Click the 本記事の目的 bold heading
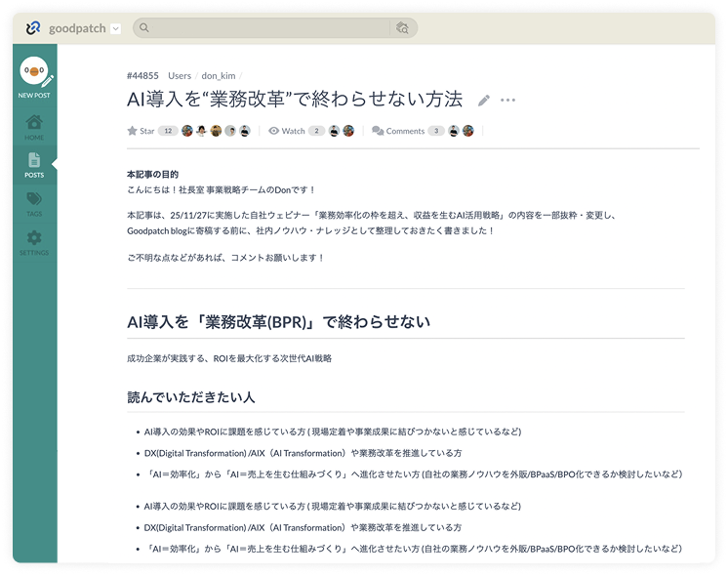This screenshot has width=728, height=576. point(153,174)
